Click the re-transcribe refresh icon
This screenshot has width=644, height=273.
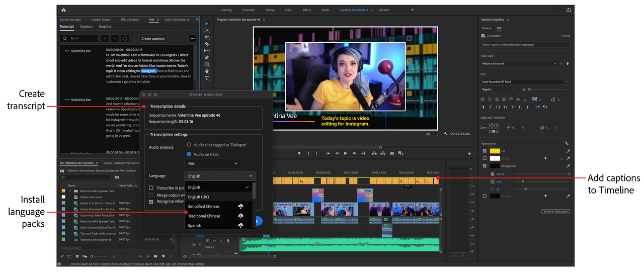125,38
